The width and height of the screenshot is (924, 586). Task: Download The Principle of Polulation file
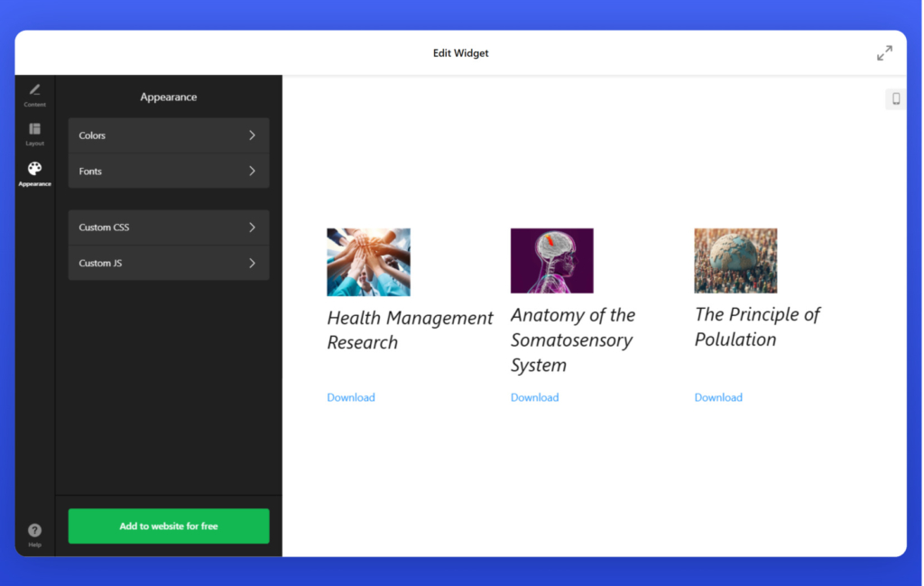click(x=718, y=397)
